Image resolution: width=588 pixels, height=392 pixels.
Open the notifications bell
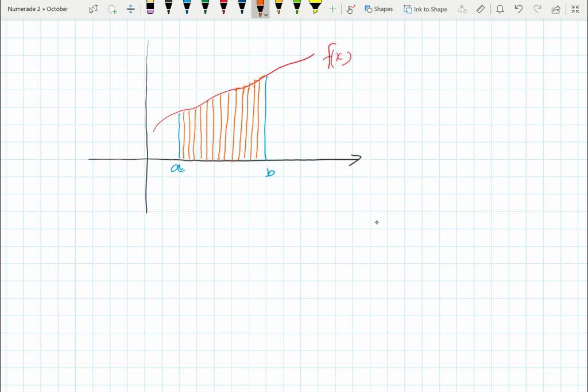click(500, 9)
